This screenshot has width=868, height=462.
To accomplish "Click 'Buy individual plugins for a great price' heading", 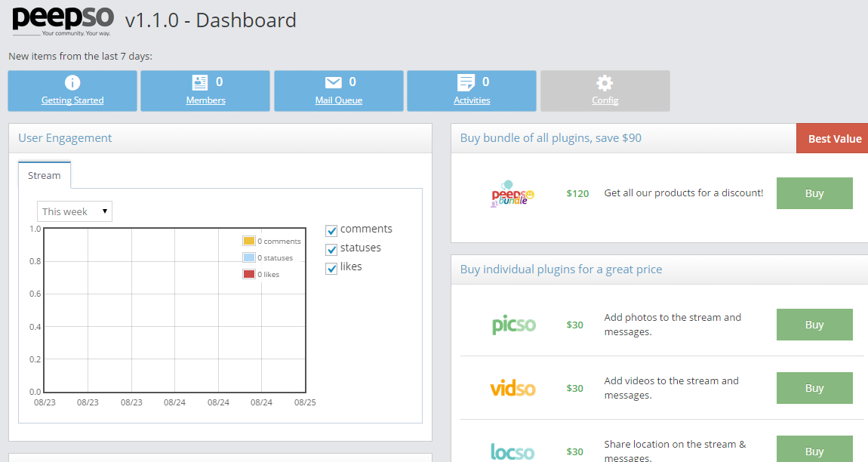I will (x=561, y=269).
